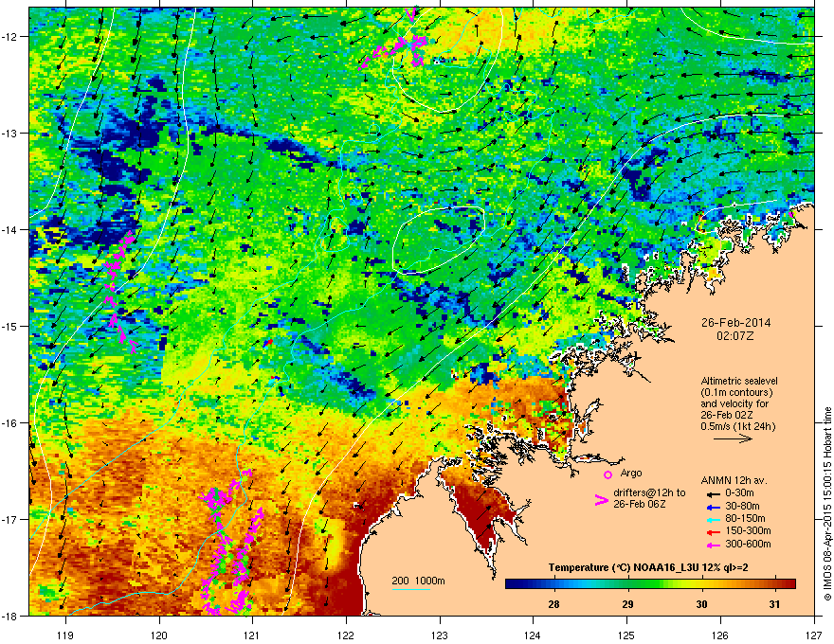Click the blue 30-80m legend arrow
Viewport: 834px width, 644px height.
pos(712,507)
